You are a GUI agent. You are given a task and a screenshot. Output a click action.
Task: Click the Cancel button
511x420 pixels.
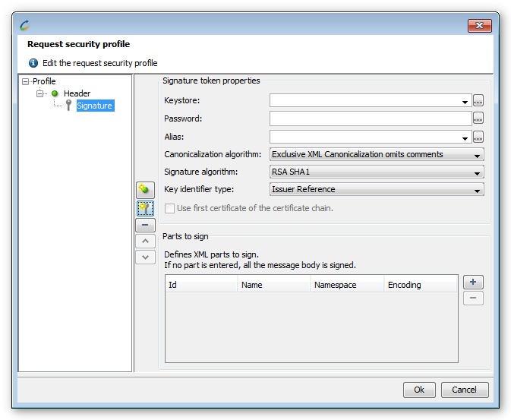(465, 390)
